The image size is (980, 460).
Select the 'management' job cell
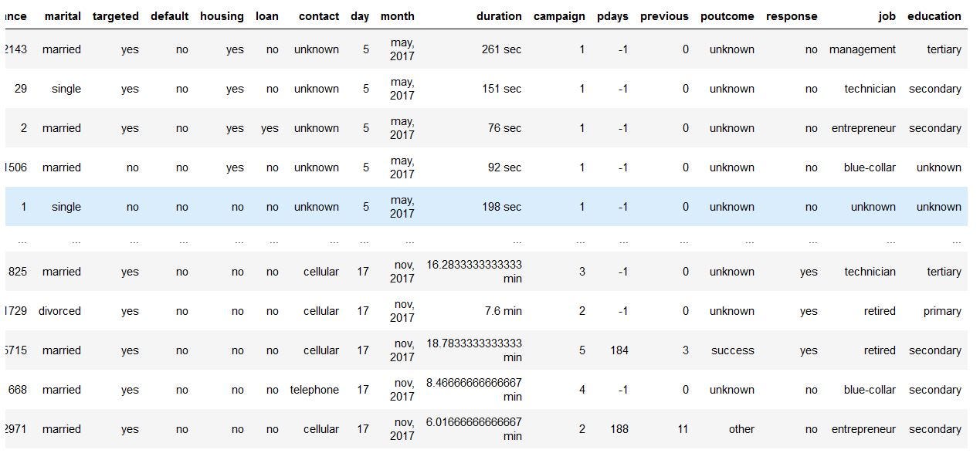tap(862, 49)
